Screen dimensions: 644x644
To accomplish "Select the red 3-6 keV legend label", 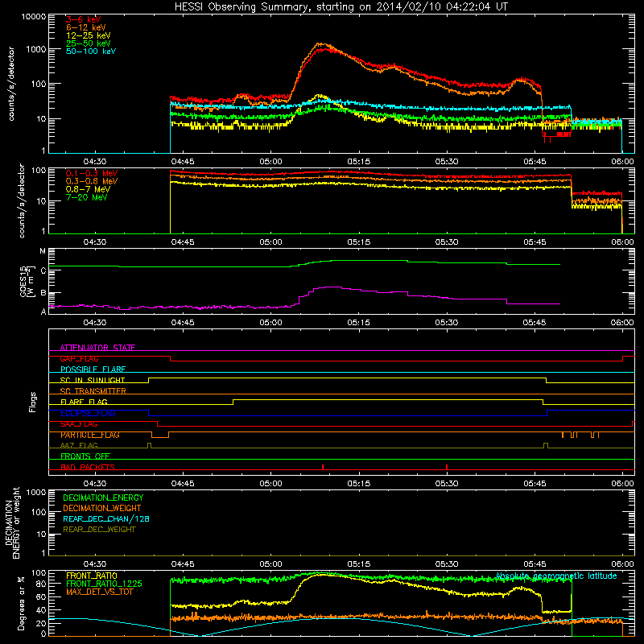I will (84, 19).
